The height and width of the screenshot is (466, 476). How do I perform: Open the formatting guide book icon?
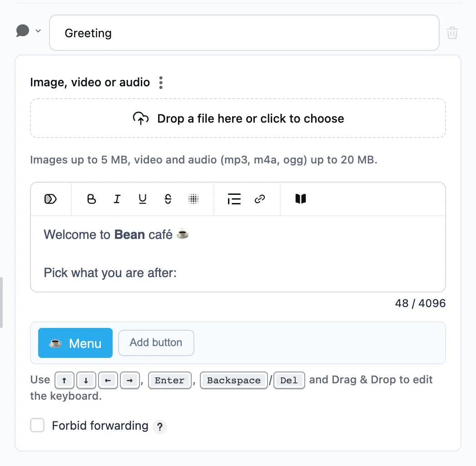point(301,199)
